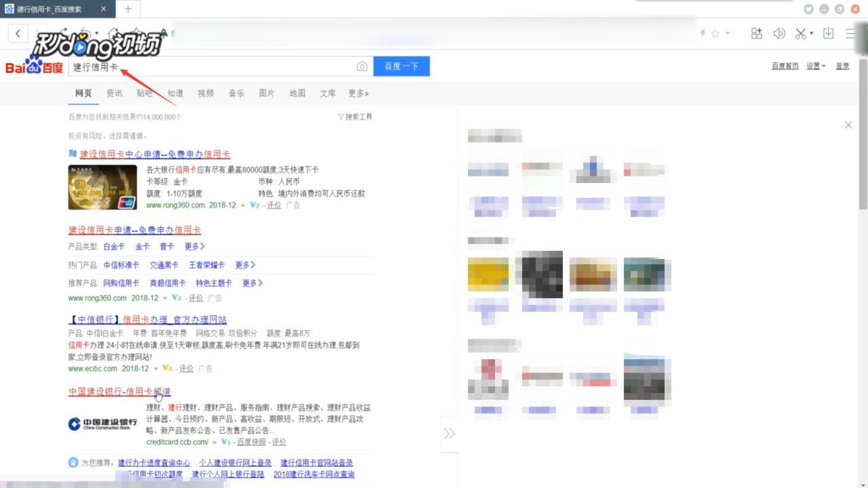The image size is (868, 488).
Task: Select the scissors screenshot tool
Action: click(801, 33)
